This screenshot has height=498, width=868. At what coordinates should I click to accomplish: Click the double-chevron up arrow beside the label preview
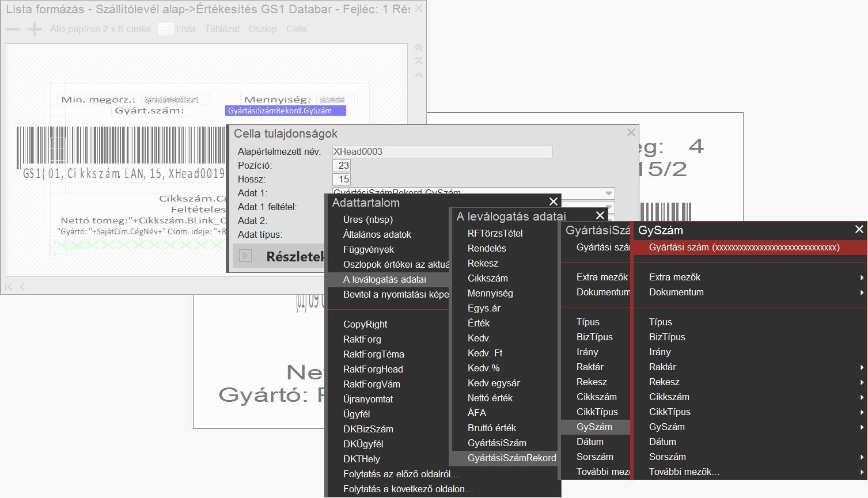coord(419,47)
